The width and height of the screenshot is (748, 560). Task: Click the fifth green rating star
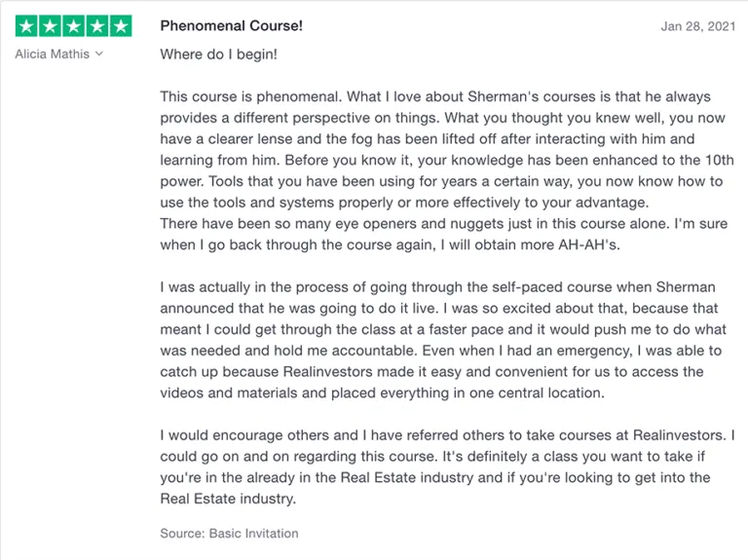point(121,25)
